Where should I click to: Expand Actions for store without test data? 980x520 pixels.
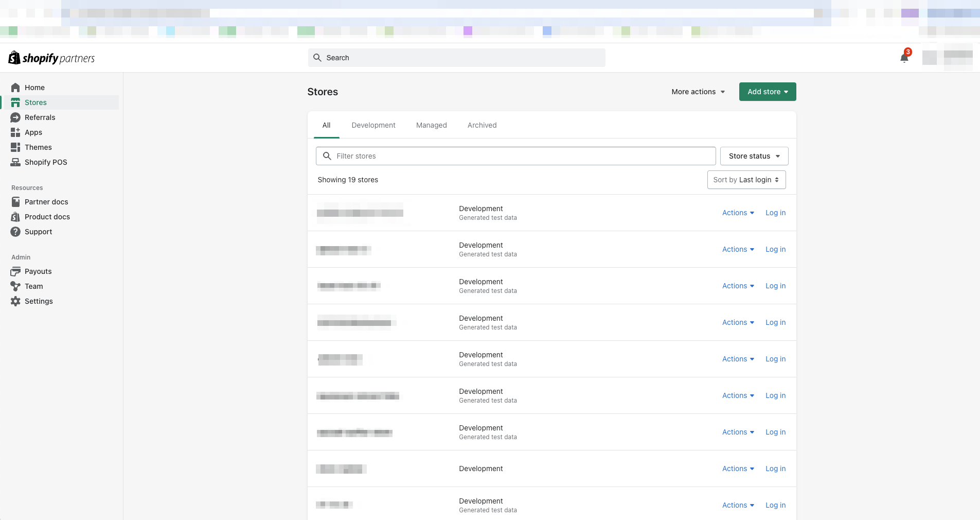[738, 469]
